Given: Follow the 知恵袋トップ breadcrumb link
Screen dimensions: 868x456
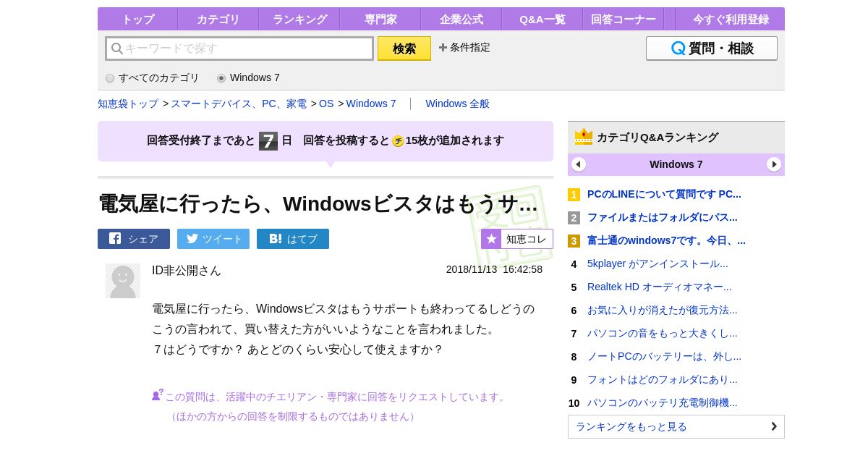Looking at the screenshot, I should 128,104.
